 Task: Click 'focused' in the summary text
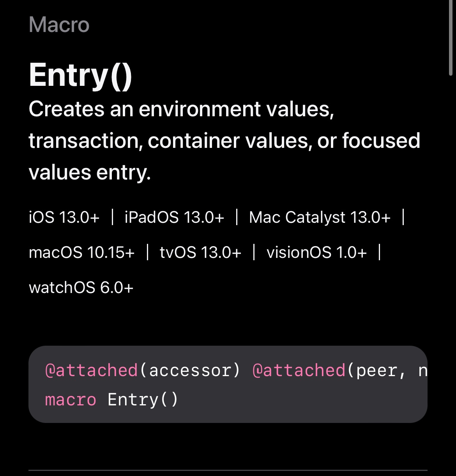coord(381,141)
